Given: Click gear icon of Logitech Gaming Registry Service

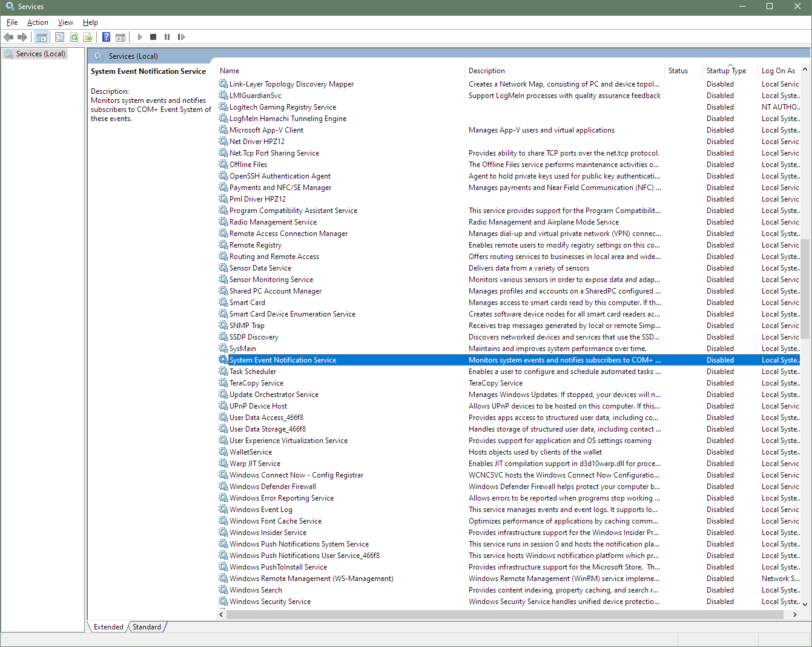Looking at the screenshot, I should (223, 107).
